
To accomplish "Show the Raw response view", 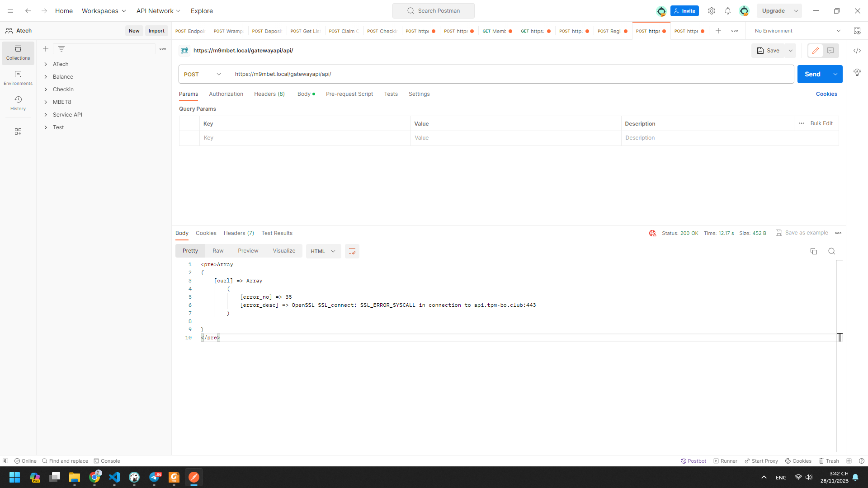I will click(218, 251).
